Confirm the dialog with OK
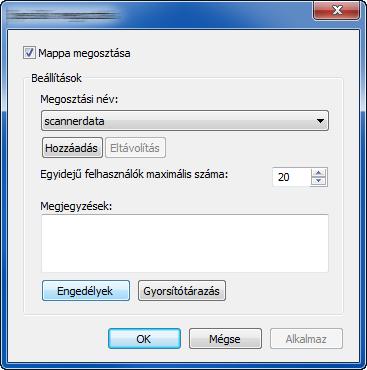This screenshot has height=370, width=367. point(144,339)
